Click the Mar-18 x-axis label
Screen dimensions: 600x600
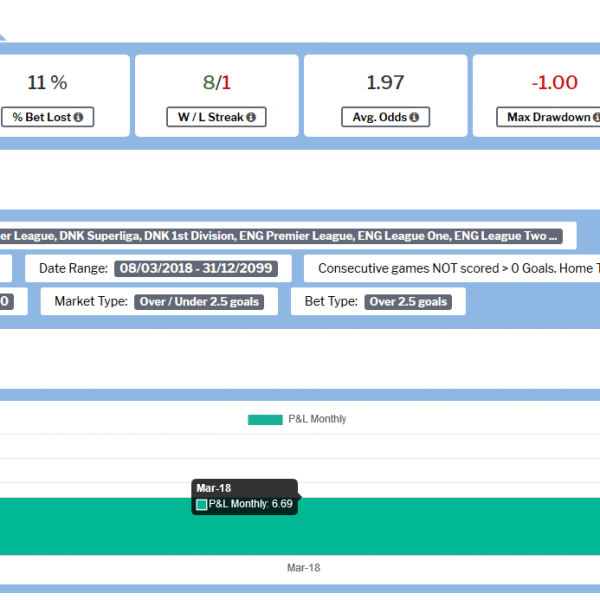pos(303,567)
